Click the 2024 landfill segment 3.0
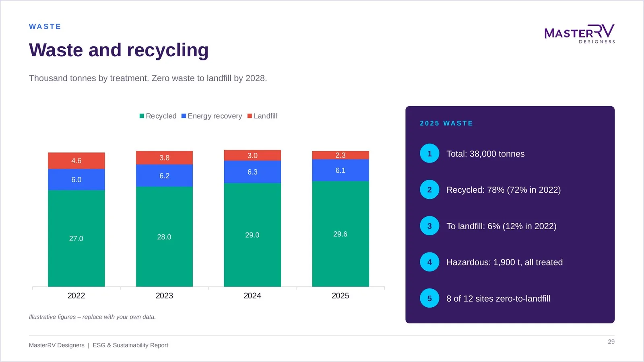Screen dimensions: 644x362 (252, 155)
